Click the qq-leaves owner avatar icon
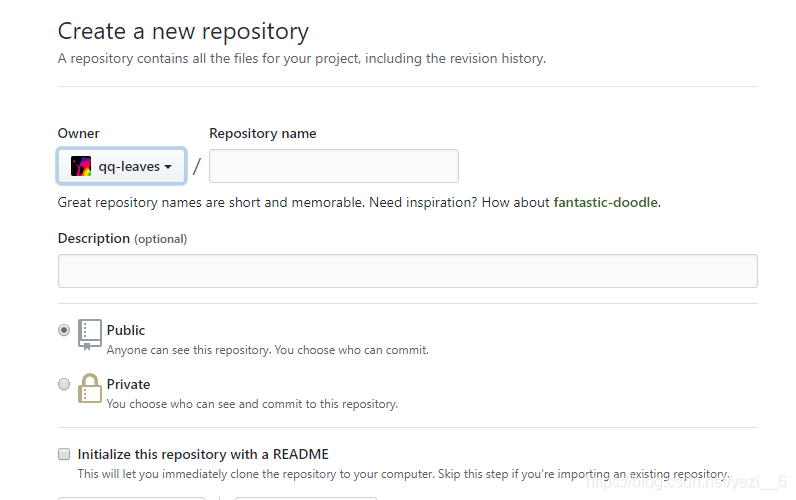This screenshot has height=500, width=796. click(81, 166)
